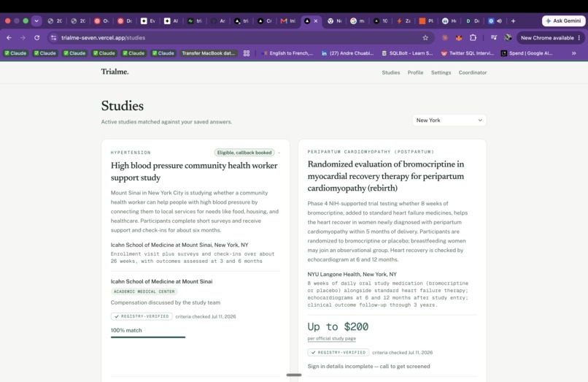This screenshot has height=382, width=588.
Task: Open the Spend | Google AI bookmark
Action: [527, 53]
